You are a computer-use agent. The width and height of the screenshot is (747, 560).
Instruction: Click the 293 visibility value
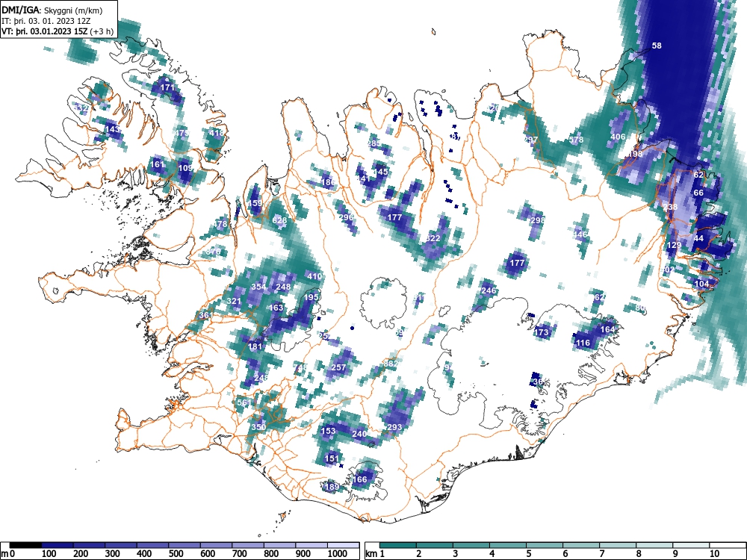pyautogui.click(x=394, y=427)
